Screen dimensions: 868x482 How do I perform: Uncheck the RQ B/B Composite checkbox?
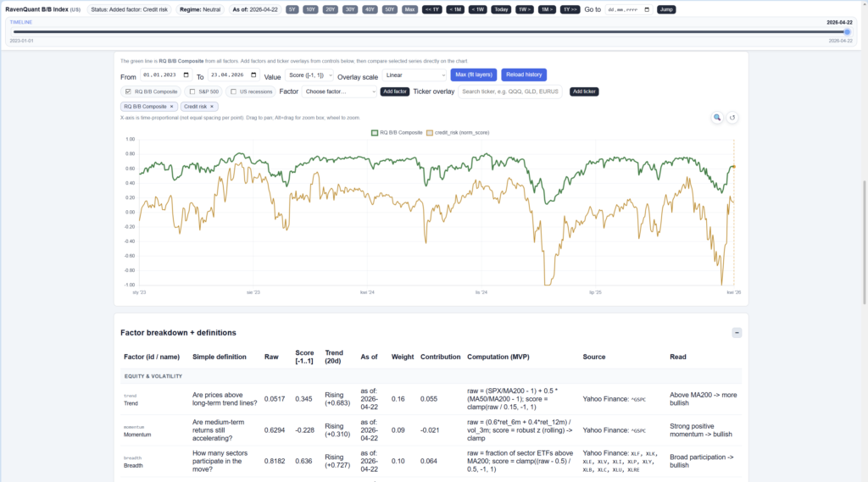[x=128, y=91]
